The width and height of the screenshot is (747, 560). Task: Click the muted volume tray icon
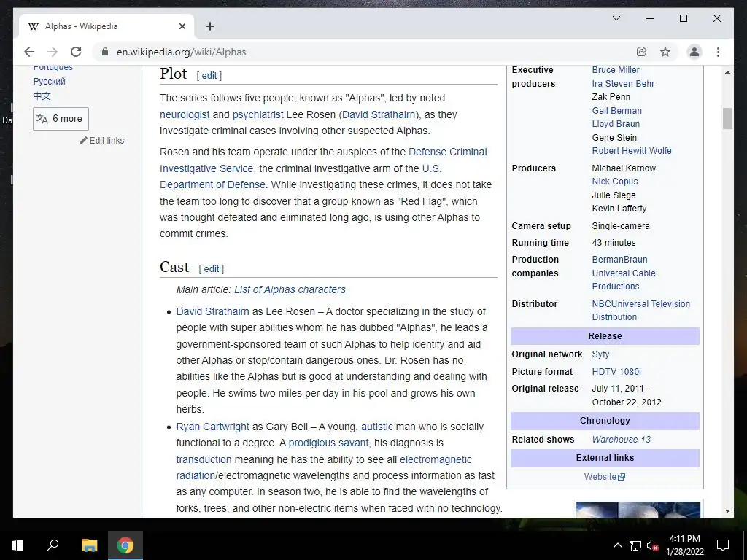[x=652, y=545]
